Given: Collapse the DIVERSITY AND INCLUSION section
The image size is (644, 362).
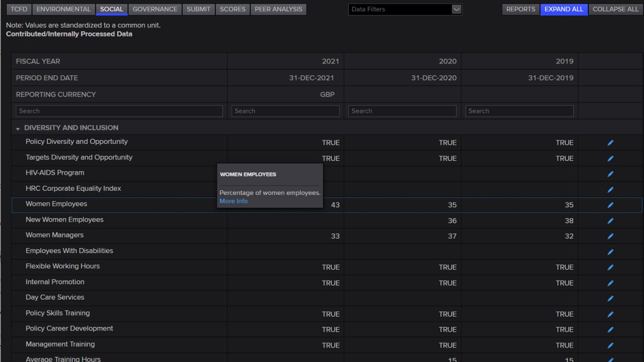Looking at the screenshot, I should point(17,128).
